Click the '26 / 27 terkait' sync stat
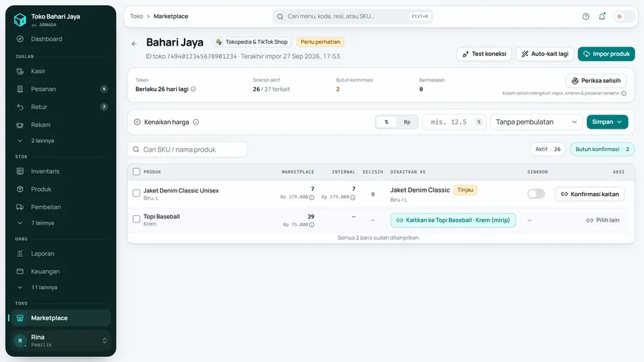 [x=271, y=89]
